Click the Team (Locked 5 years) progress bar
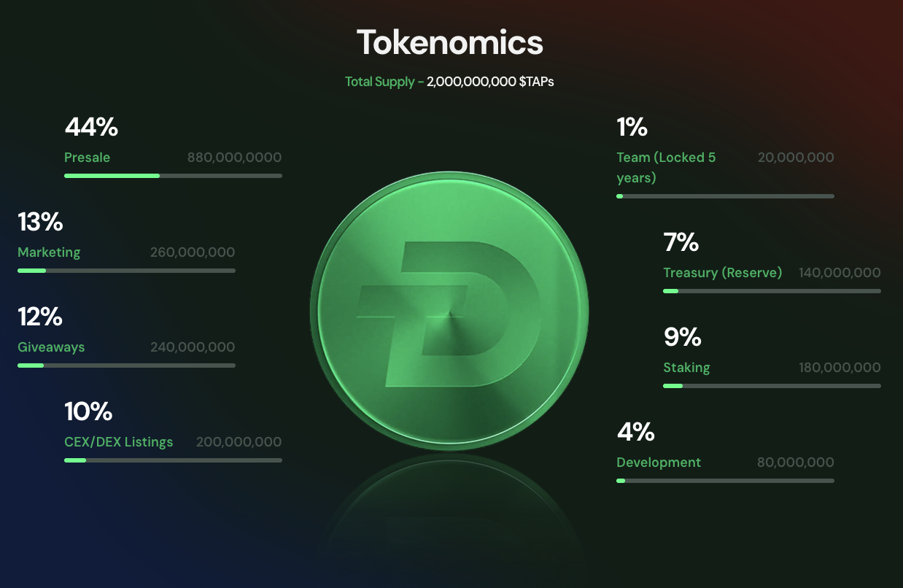This screenshot has width=903, height=588. 725,196
